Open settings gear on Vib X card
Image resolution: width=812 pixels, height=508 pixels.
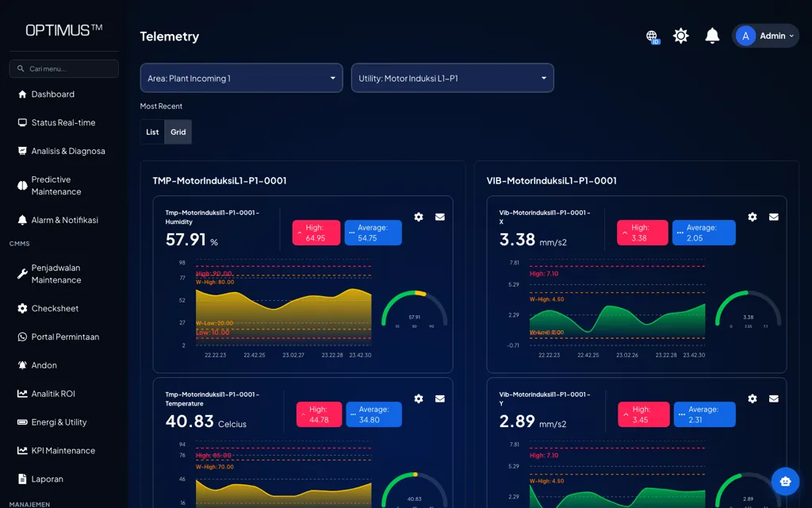pos(753,217)
